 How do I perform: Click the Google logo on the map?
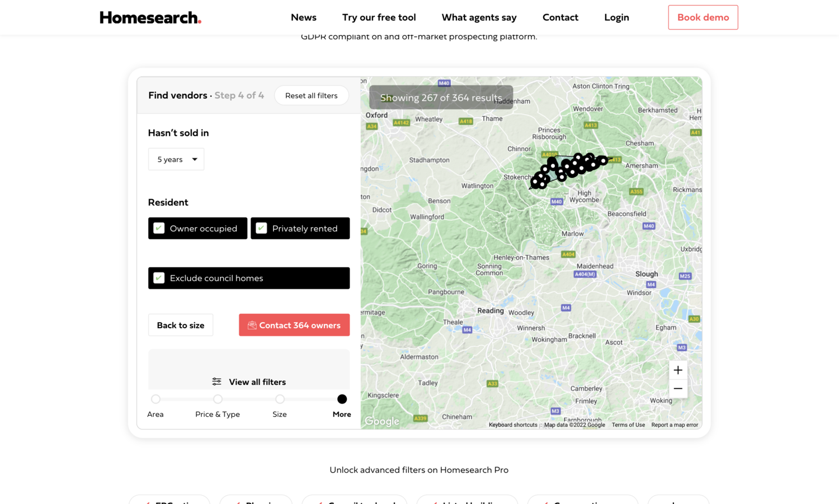click(382, 421)
